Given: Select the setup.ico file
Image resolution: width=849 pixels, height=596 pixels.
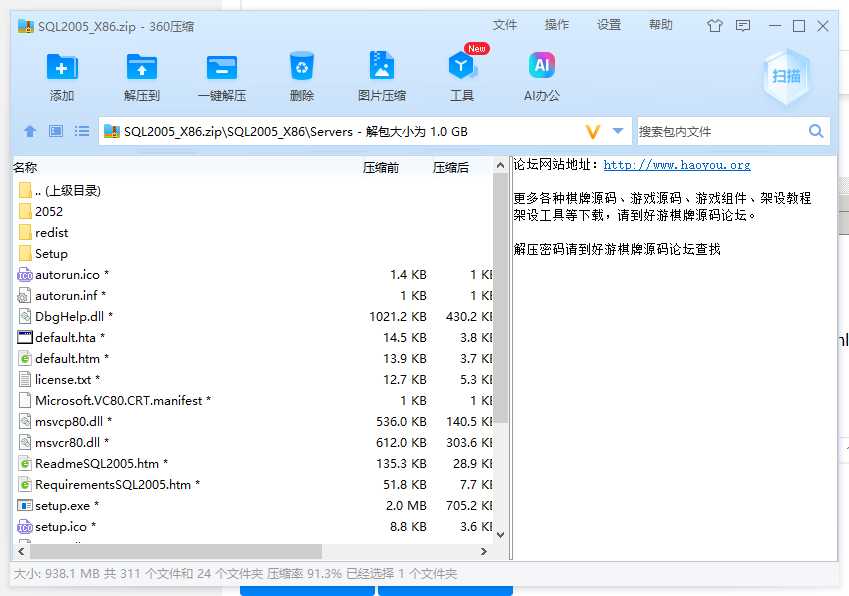Looking at the screenshot, I should (x=253, y=527).
